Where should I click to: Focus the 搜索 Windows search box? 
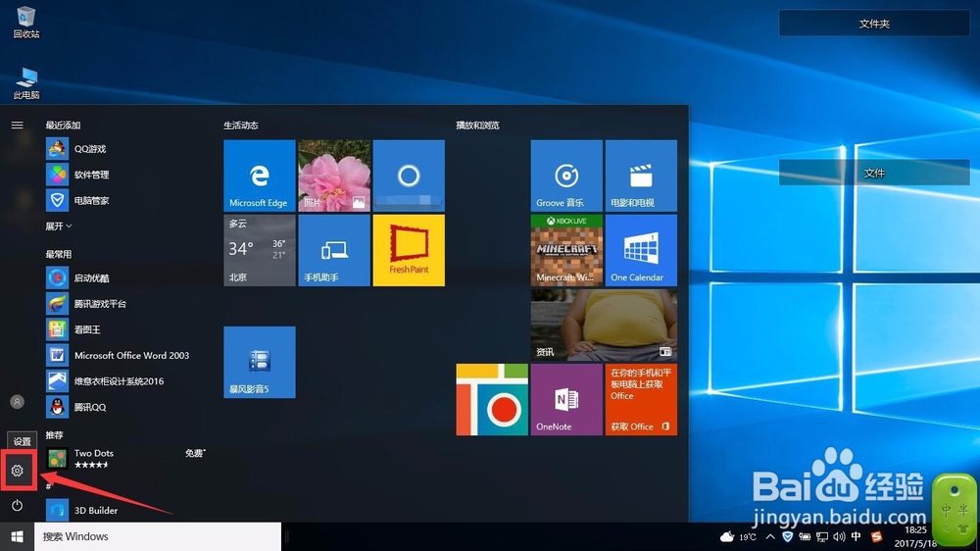tap(158, 536)
